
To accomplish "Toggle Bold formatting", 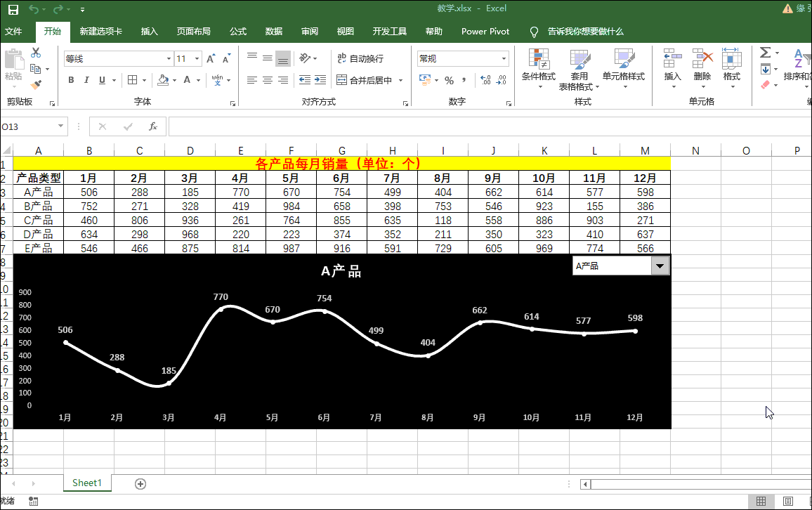I will [x=71, y=80].
